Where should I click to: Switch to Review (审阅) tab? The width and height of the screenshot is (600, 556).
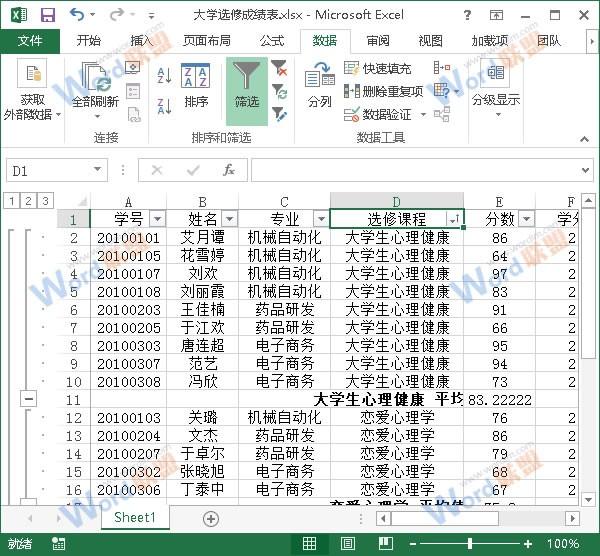click(x=378, y=41)
